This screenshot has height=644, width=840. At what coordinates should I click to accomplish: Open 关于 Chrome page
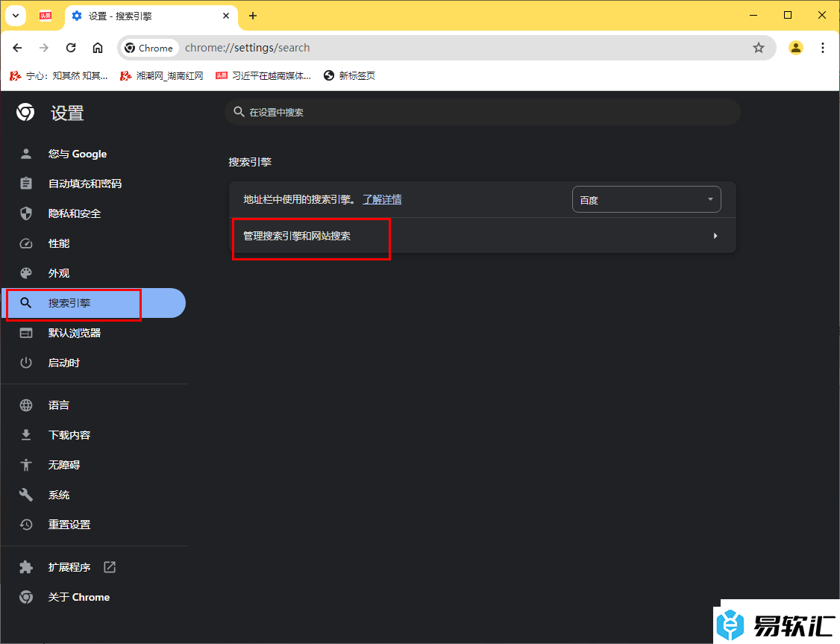[x=93, y=597]
